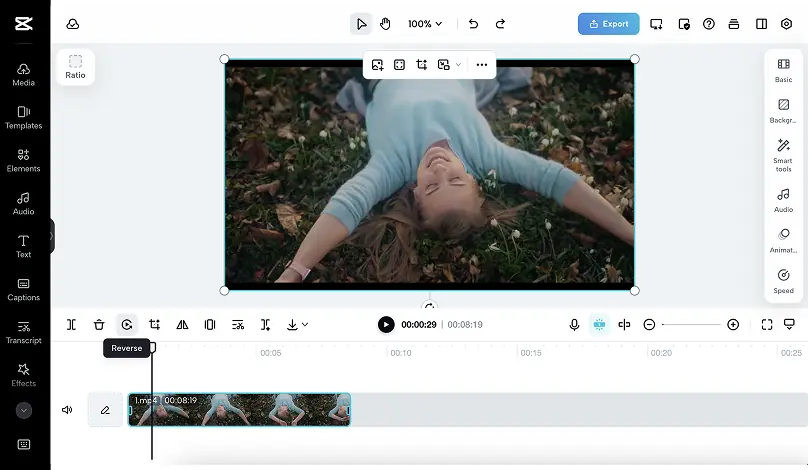Image resolution: width=808 pixels, height=470 pixels.
Task: Click the Export button
Action: click(608, 24)
